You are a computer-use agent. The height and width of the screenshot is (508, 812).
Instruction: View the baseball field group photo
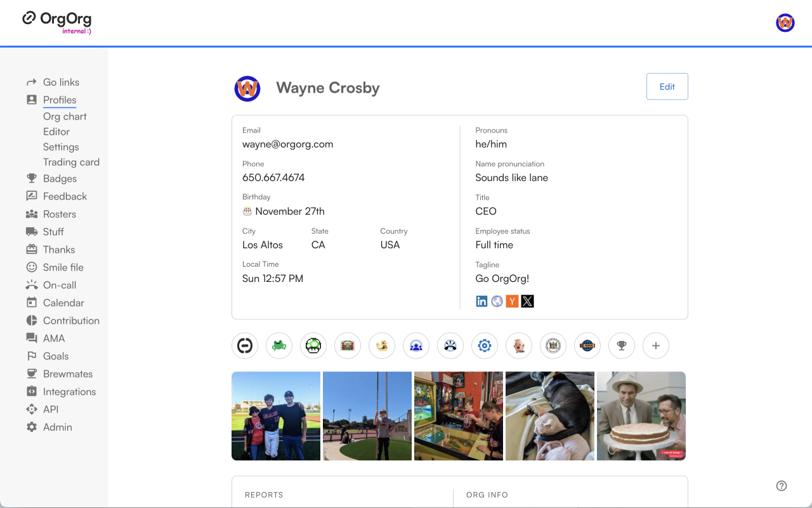(x=276, y=416)
